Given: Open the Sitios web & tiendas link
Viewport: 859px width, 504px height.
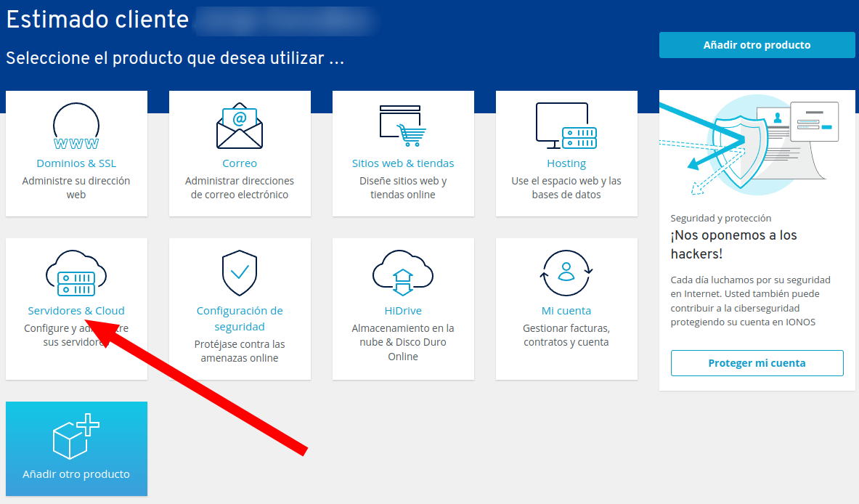Looking at the screenshot, I should (x=403, y=163).
